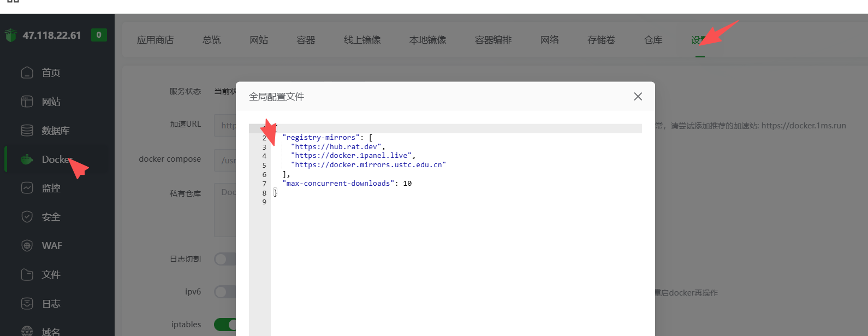Switch to the 存储卷 tab
Screen dimensions: 868x336
point(601,40)
